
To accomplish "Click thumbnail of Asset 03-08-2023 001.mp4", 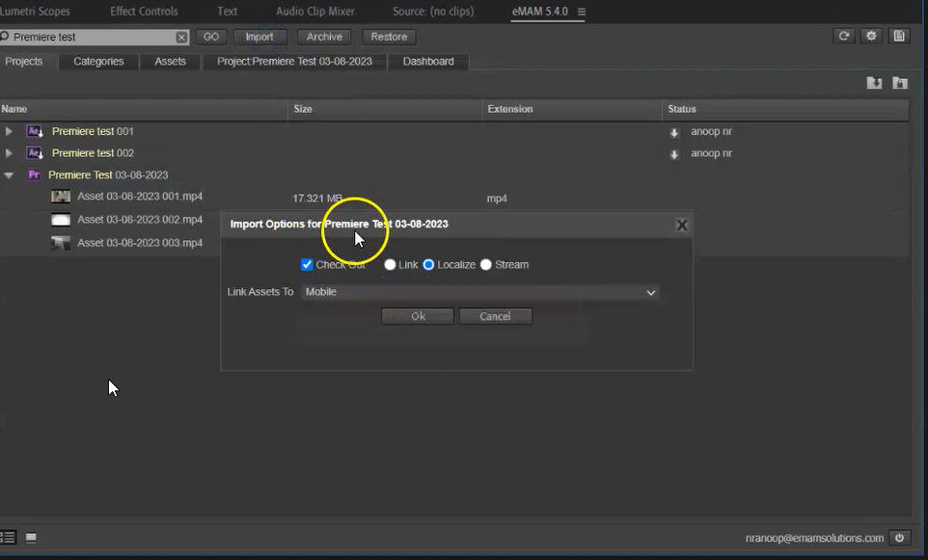I will coord(61,197).
